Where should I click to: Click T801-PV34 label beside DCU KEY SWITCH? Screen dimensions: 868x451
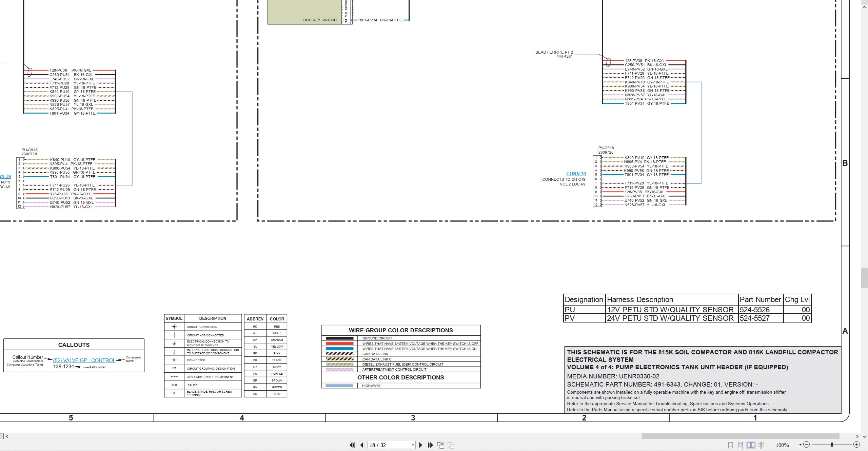[x=380, y=20]
